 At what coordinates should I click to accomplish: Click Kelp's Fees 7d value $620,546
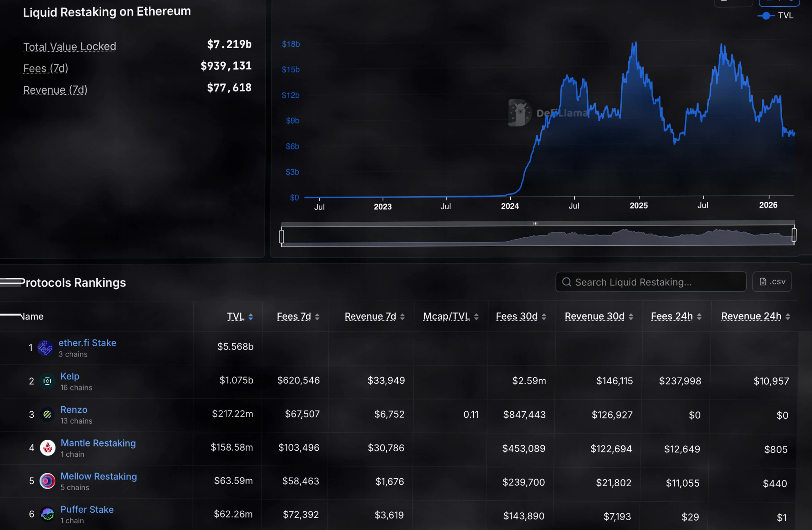coord(299,380)
